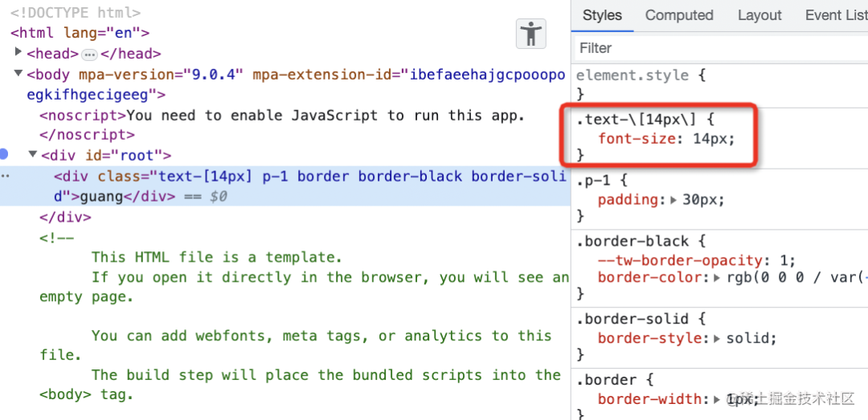Viewport: 868px width, 420px height.
Task: Collapse the div id="root" node
Action: (33, 154)
